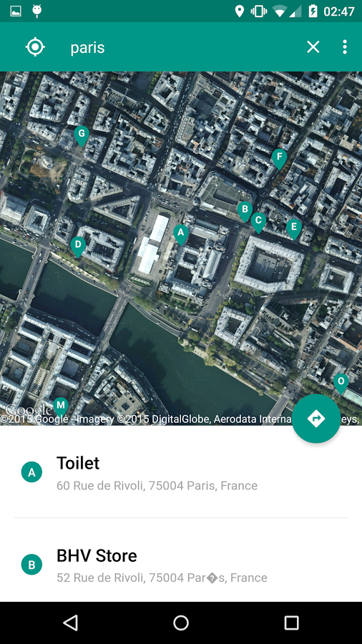Tap the directions floating action button
The image size is (362, 644).
click(316, 419)
